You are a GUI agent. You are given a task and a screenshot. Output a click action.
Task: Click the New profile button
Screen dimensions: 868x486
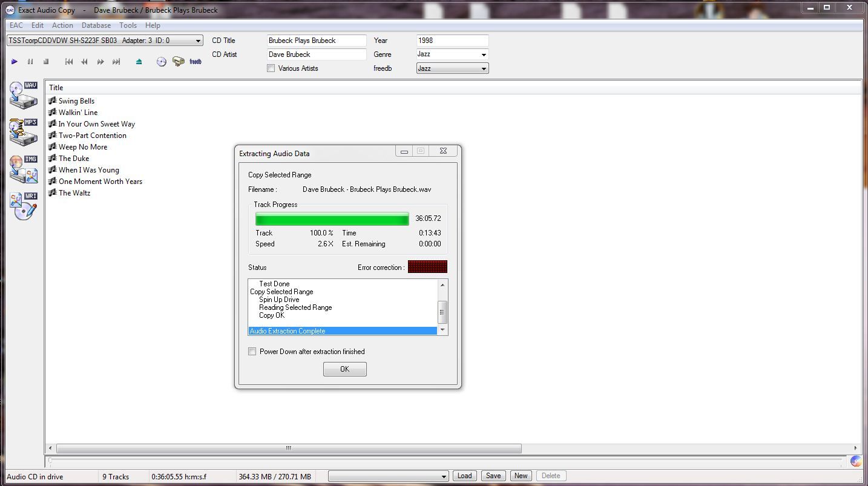521,476
